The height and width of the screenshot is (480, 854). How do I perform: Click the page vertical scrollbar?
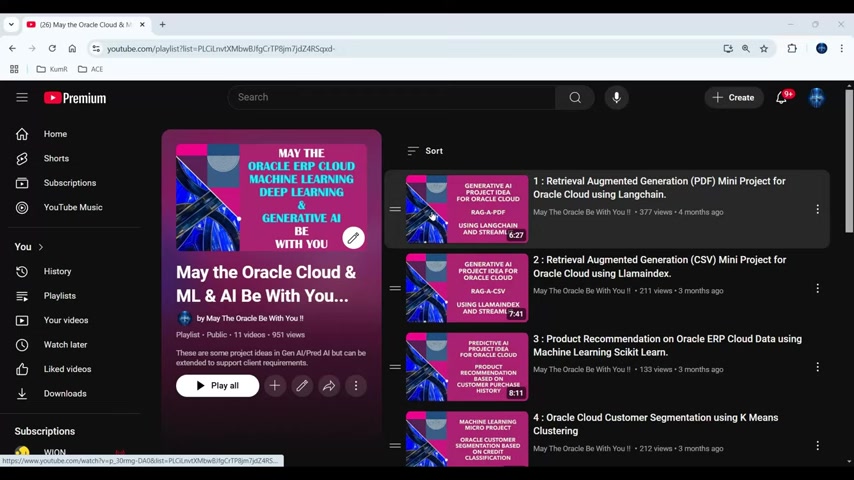(x=849, y=161)
